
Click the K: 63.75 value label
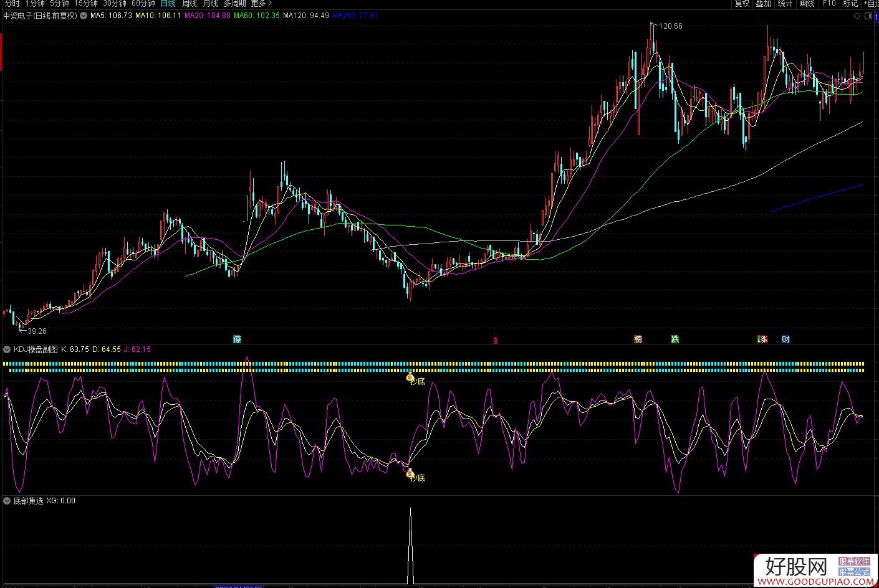coord(75,349)
